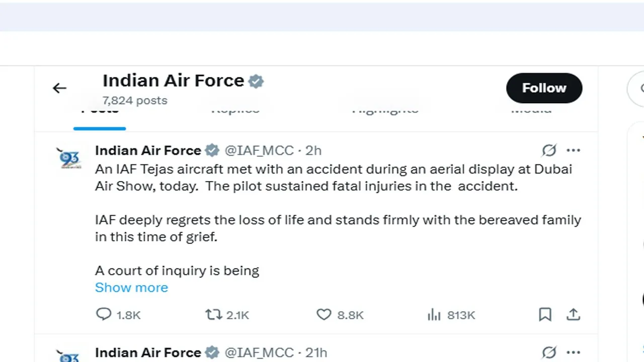The height and width of the screenshot is (362, 644).
Task: Open the Highlights tab
Action: coord(385,111)
